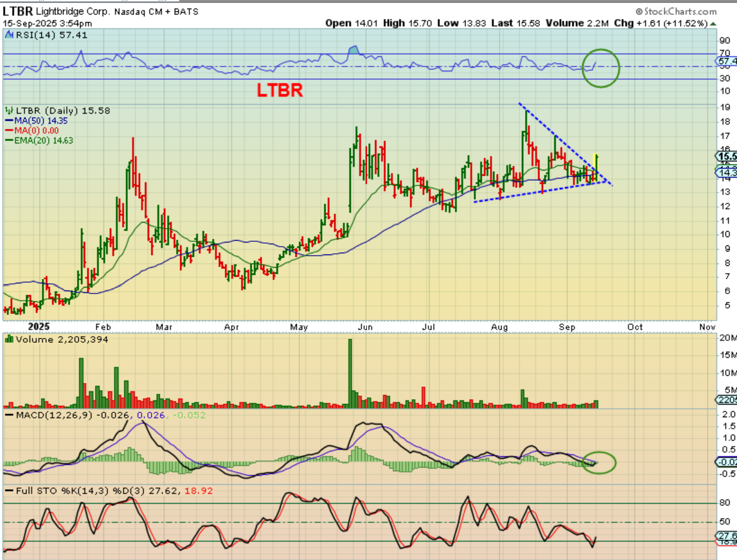Click the green bar icon beside Volume 2,205,394
The height and width of the screenshot is (560, 737).
click(x=8, y=339)
